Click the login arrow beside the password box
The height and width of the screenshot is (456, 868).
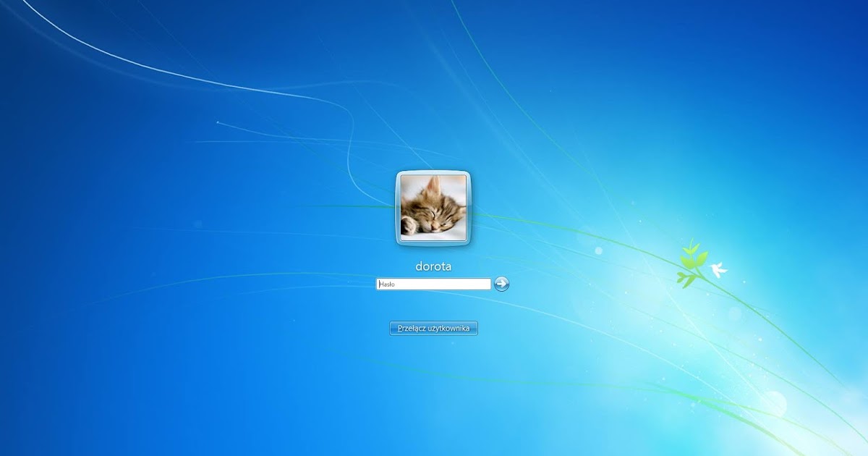pyautogui.click(x=503, y=284)
